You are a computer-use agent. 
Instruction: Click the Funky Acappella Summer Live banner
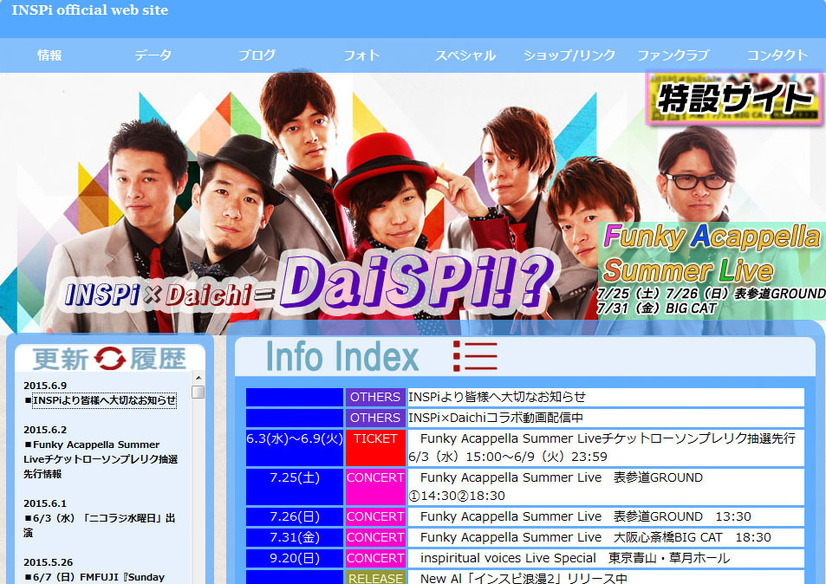(x=712, y=268)
